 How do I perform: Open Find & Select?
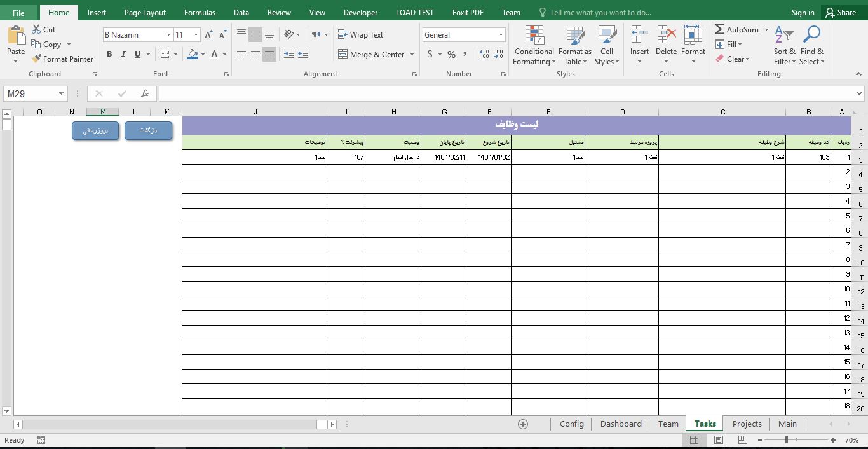point(811,46)
